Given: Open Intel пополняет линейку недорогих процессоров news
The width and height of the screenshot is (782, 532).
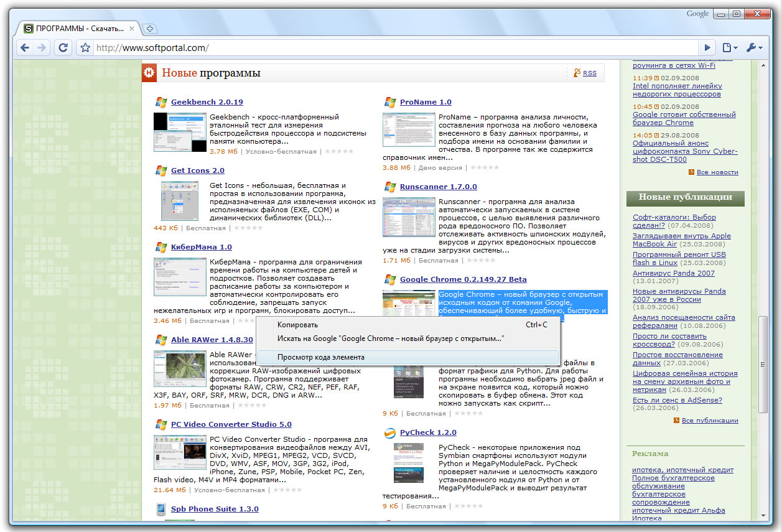Looking at the screenshot, I should click(x=677, y=90).
